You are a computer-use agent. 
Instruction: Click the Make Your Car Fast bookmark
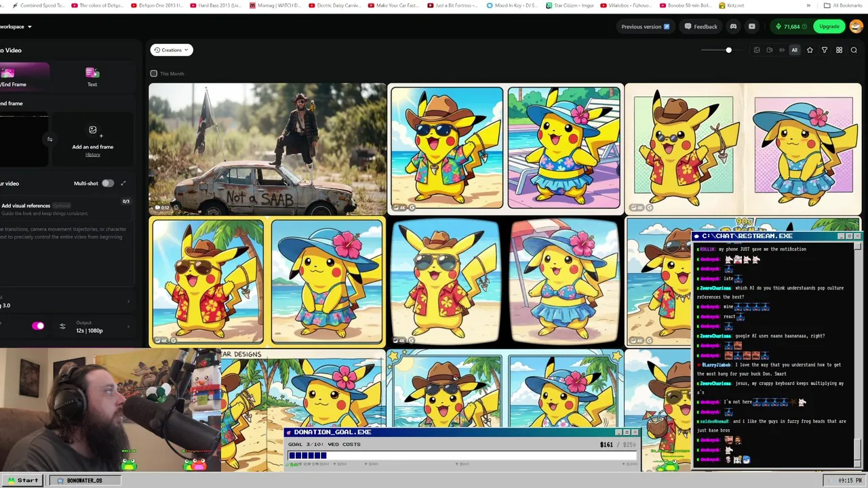(x=394, y=5)
